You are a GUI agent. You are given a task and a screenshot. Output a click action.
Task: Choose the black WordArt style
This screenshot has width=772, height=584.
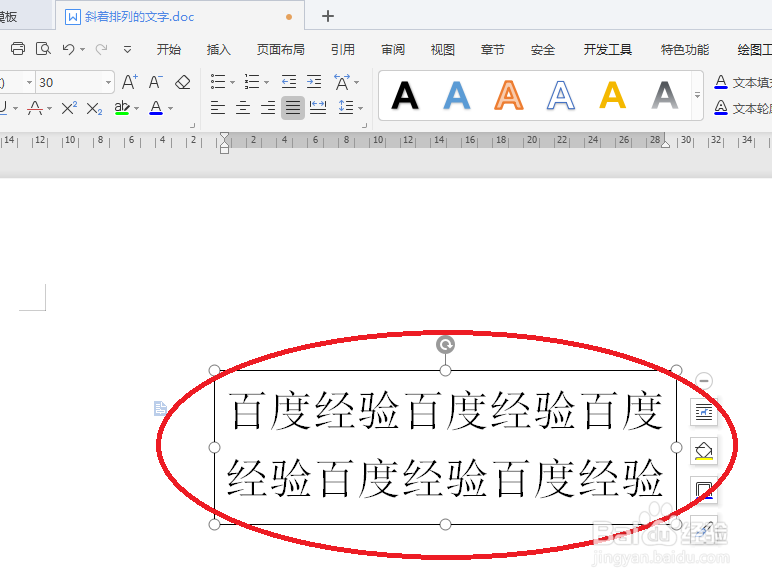point(405,95)
